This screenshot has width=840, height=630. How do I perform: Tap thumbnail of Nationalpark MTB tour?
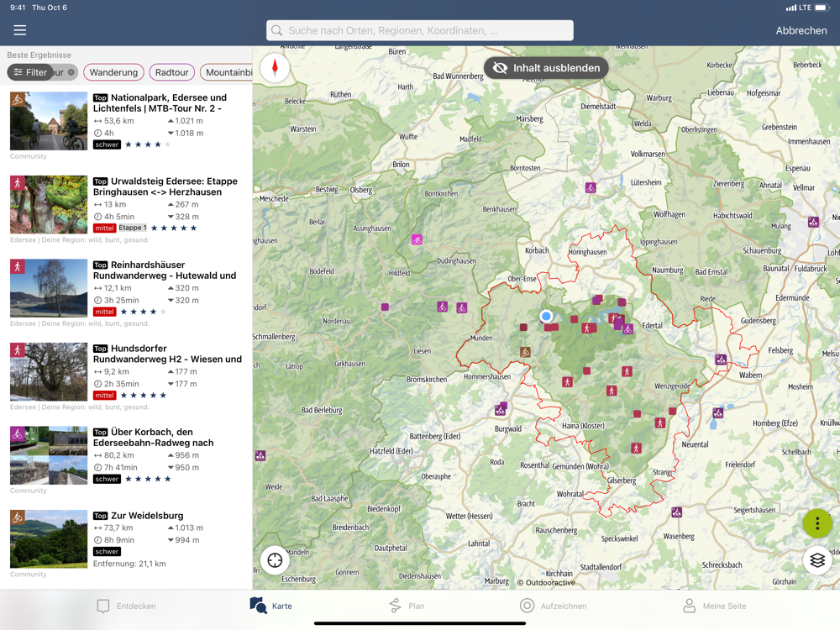click(x=49, y=120)
